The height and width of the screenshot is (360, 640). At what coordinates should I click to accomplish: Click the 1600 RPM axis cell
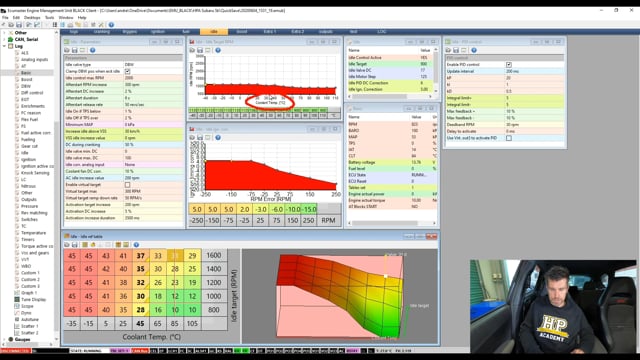coord(214,256)
